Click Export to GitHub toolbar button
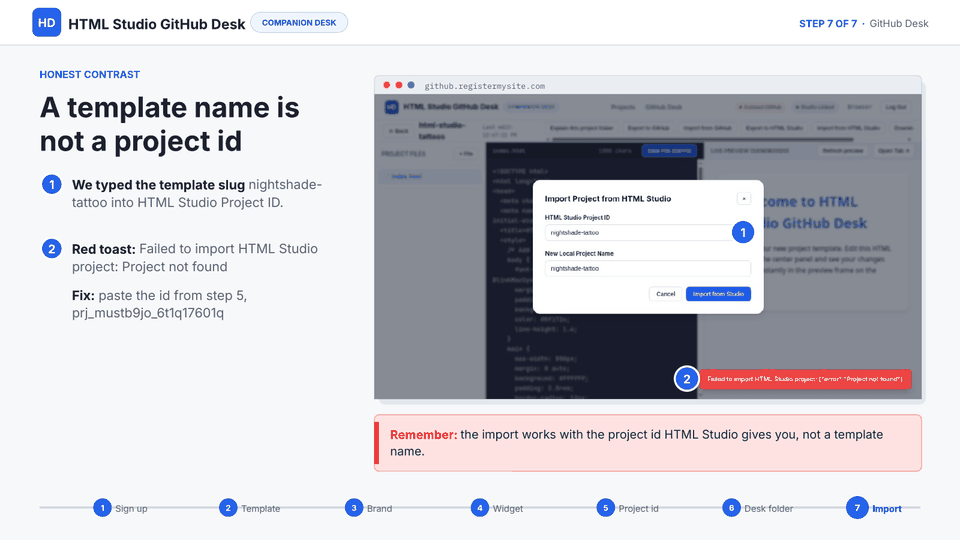Screen dimensions: 960x540 coord(648,128)
